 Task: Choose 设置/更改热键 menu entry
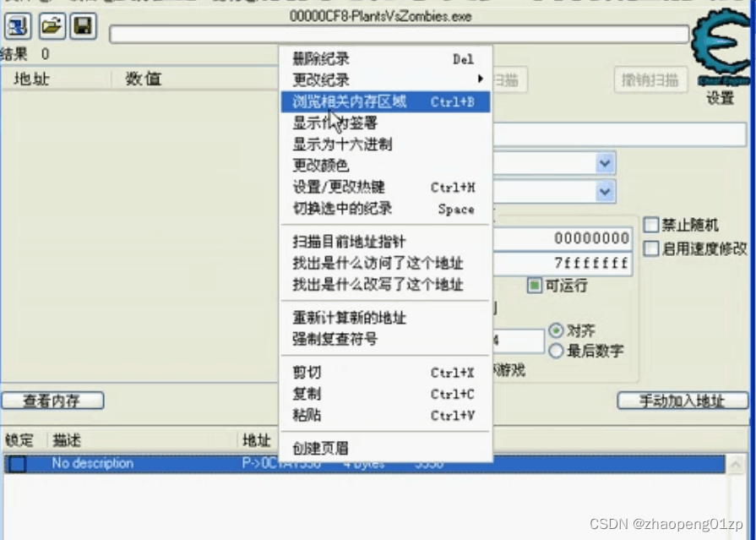coord(385,187)
